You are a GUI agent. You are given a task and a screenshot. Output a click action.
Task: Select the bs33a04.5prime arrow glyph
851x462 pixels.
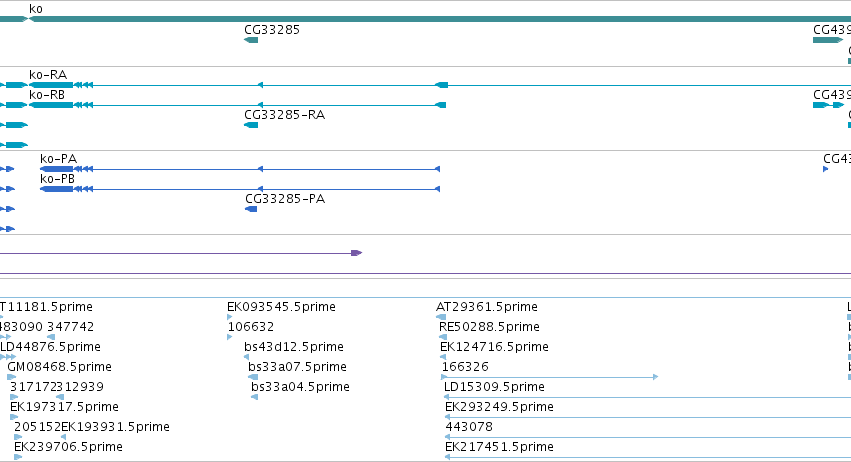click(255, 397)
